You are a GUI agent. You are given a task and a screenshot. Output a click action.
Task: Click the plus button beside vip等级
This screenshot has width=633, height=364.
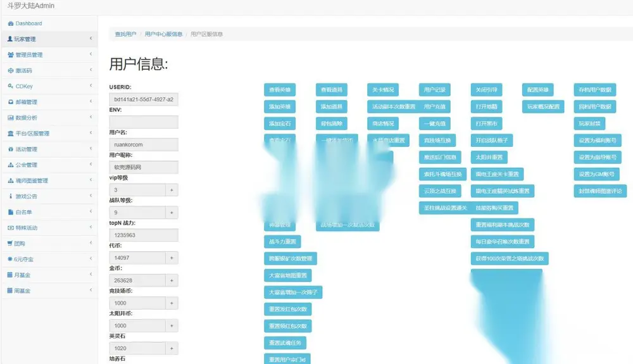point(172,190)
